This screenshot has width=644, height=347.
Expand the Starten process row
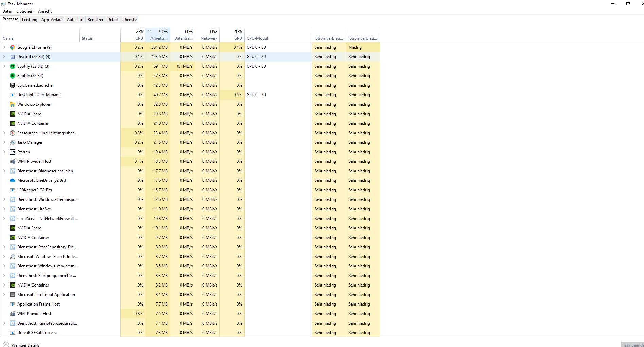[4, 152]
